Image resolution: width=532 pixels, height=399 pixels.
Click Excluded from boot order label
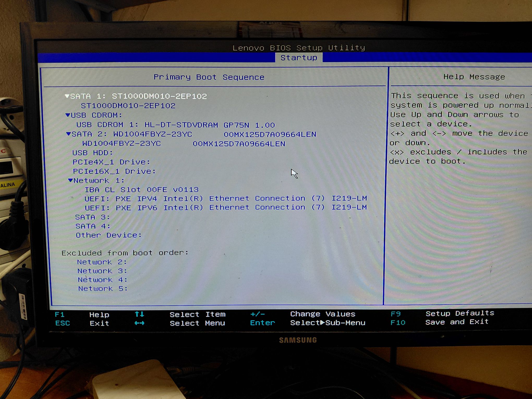[125, 253]
